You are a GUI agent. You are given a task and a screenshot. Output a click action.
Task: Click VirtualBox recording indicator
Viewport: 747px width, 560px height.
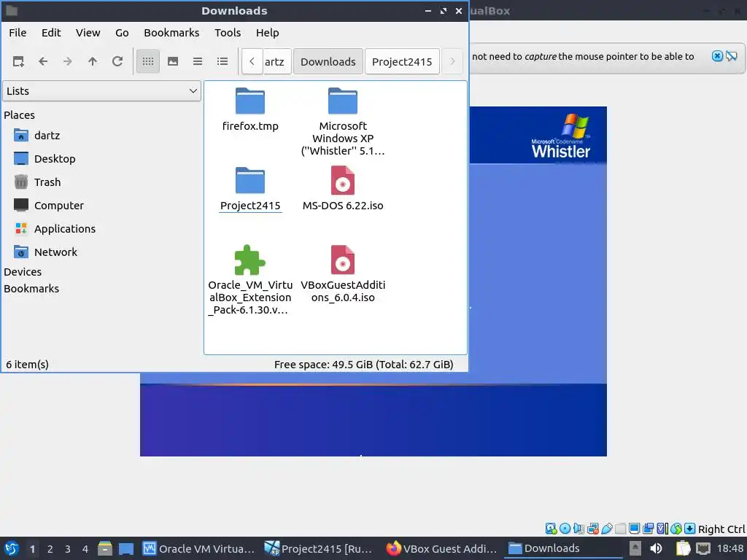click(648, 529)
